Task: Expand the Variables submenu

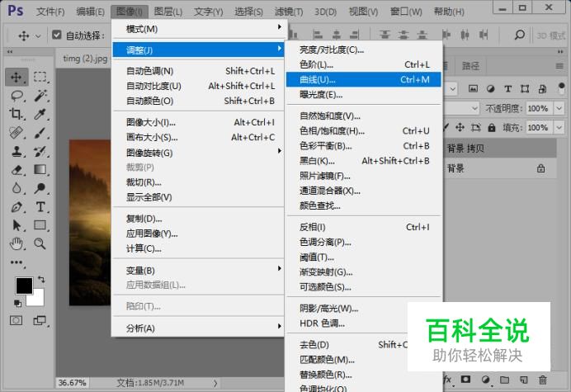Action: click(199, 271)
